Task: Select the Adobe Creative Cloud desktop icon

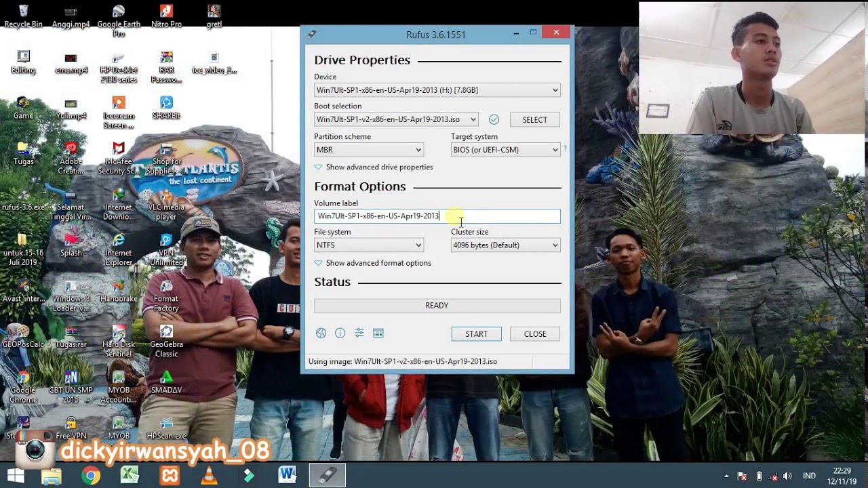Action: pyautogui.click(x=71, y=159)
